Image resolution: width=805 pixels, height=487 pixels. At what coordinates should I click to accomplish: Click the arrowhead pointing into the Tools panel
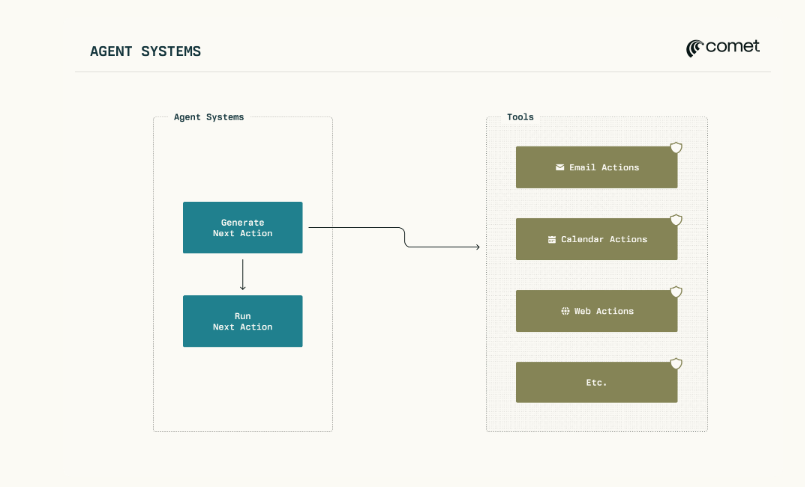(x=477, y=247)
